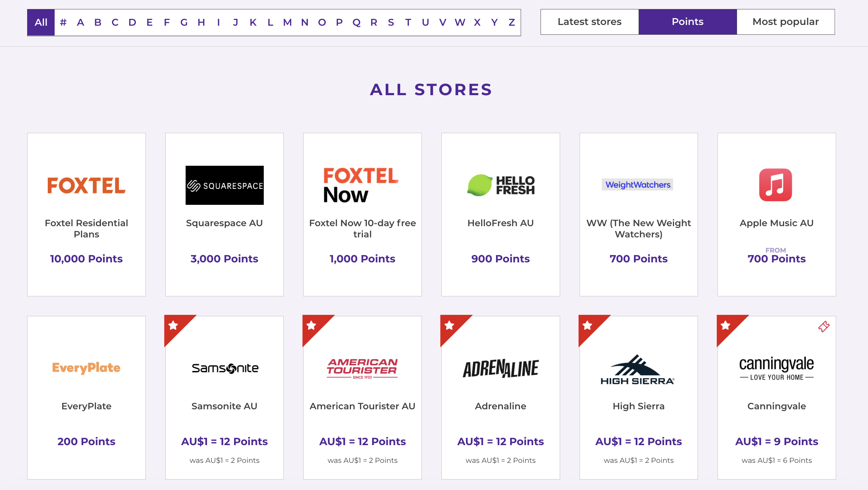Filter stores by letter M

(287, 22)
